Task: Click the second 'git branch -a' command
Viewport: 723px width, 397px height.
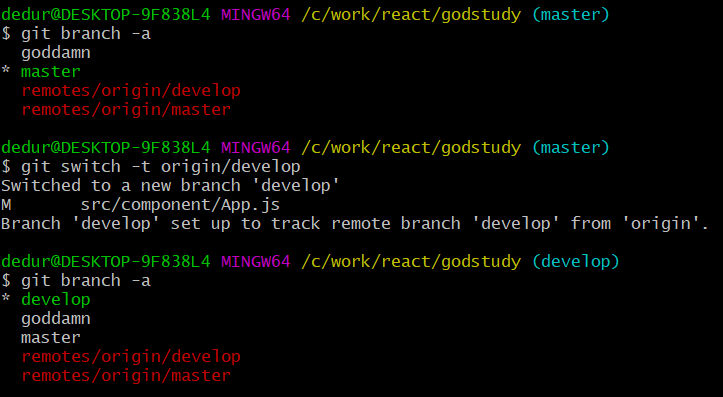Action: tap(86, 280)
